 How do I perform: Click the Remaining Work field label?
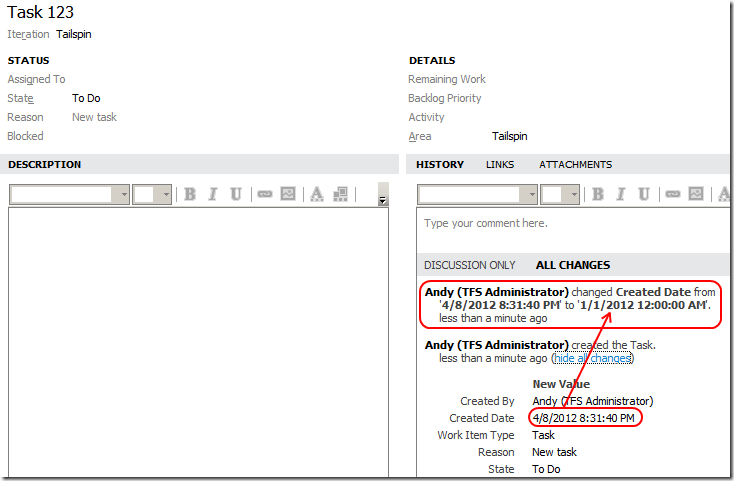click(447, 79)
